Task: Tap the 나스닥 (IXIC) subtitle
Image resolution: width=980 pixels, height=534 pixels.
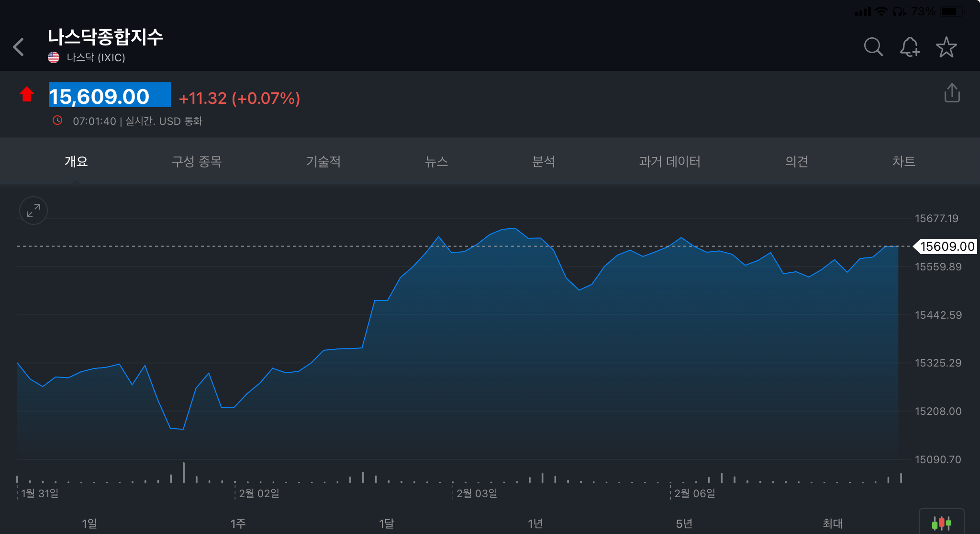Action: point(96,57)
